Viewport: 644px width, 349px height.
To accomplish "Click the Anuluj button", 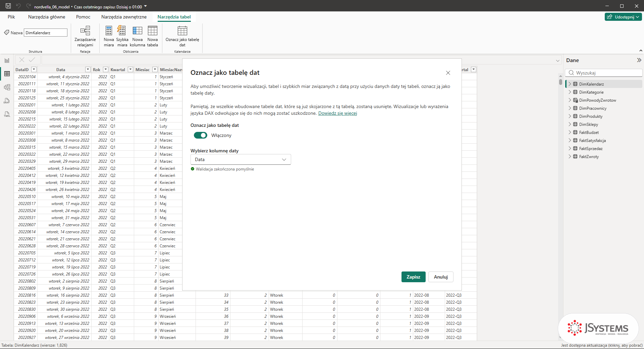I will 441,277.
